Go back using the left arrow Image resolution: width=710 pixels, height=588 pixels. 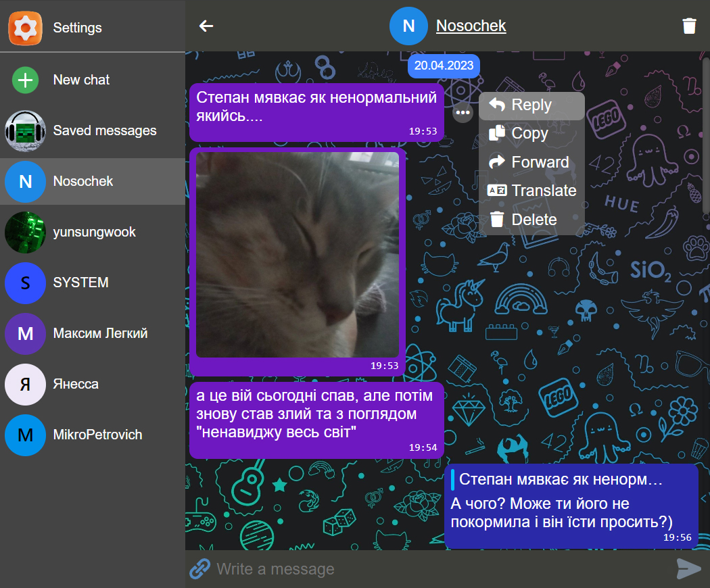(206, 26)
